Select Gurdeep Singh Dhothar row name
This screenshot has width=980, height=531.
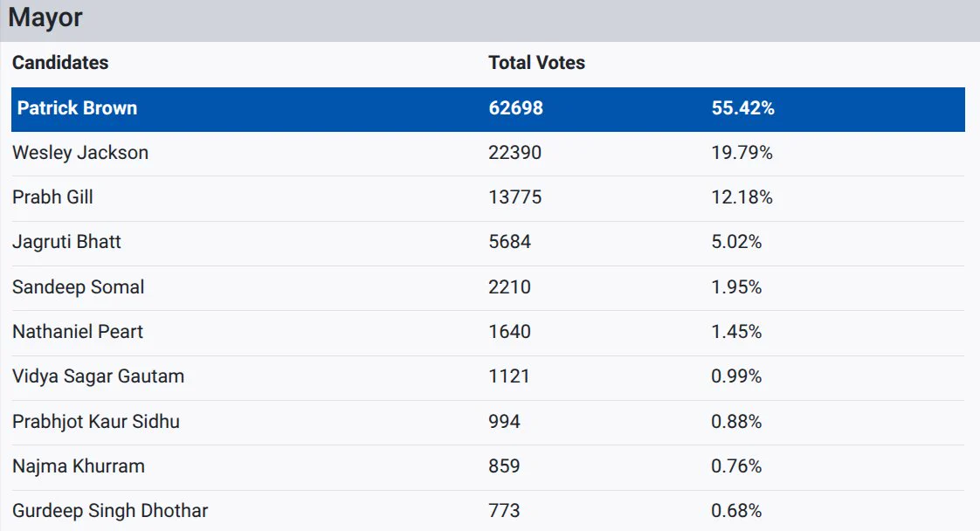(x=110, y=511)
